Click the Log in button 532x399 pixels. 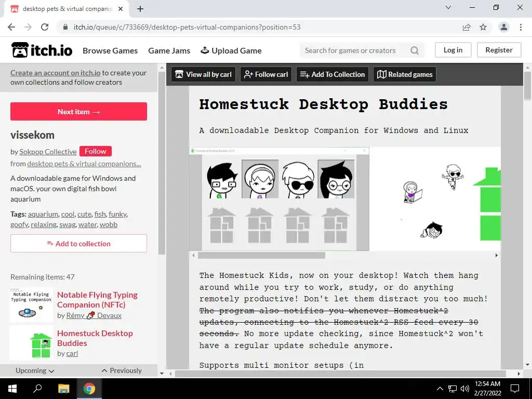453,50
